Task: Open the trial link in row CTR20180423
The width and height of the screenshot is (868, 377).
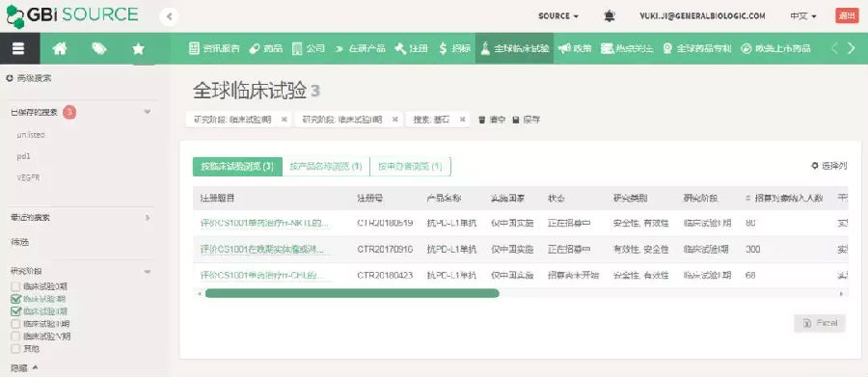Action: point(261,275)
